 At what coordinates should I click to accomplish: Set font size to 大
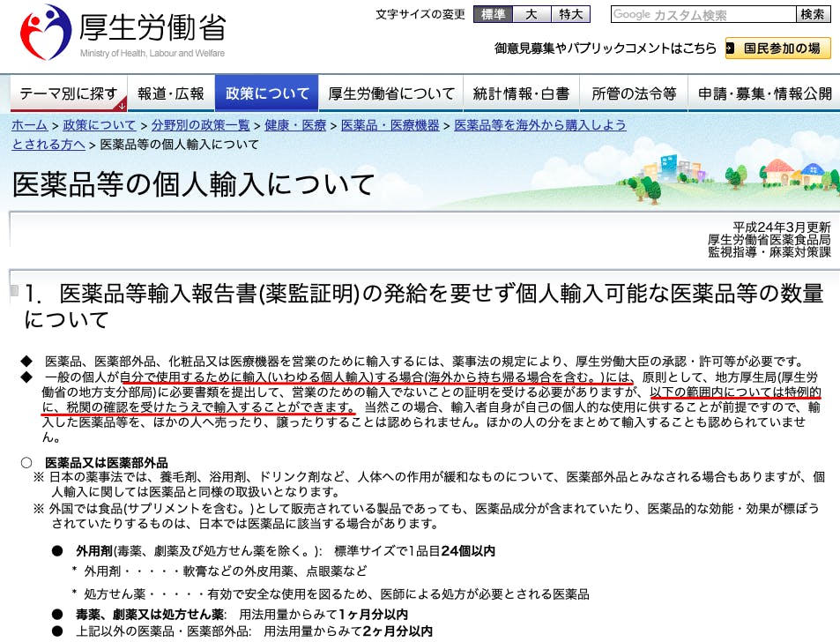pos(532,14)
